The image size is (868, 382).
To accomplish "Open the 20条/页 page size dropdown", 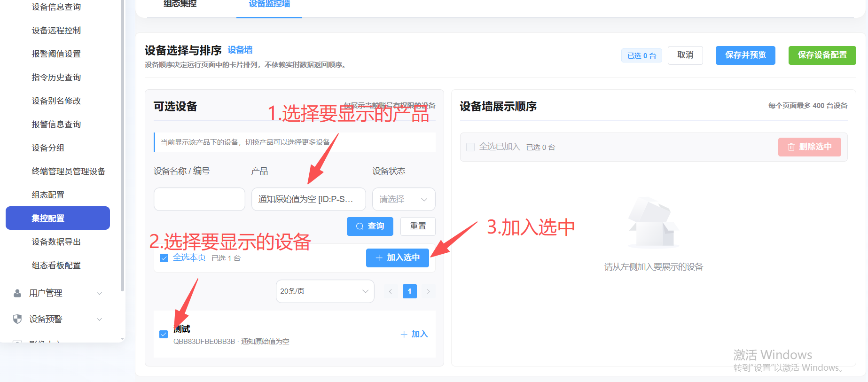I will click(325, 291).
